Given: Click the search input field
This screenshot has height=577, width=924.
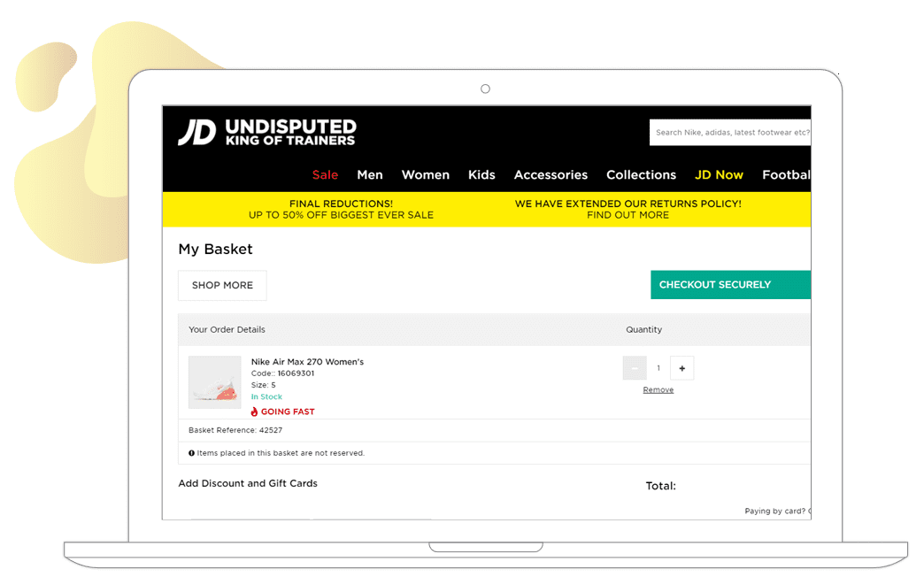Looking at the screenshot, I should pyautogui.click(x=730, y=133).
